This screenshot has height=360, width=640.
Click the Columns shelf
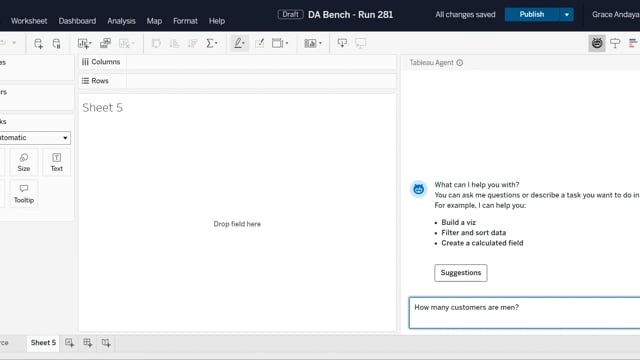tap(238, 62)
